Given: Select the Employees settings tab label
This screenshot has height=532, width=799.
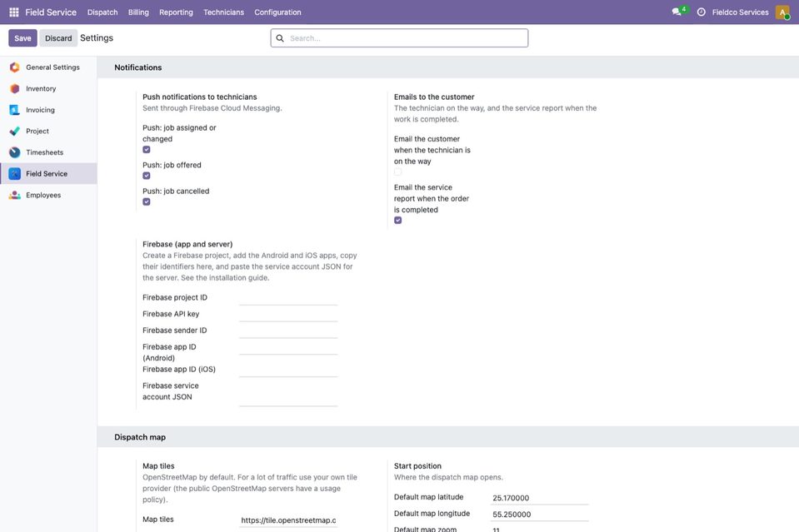Looking at the screenshot, I should 43,195.
